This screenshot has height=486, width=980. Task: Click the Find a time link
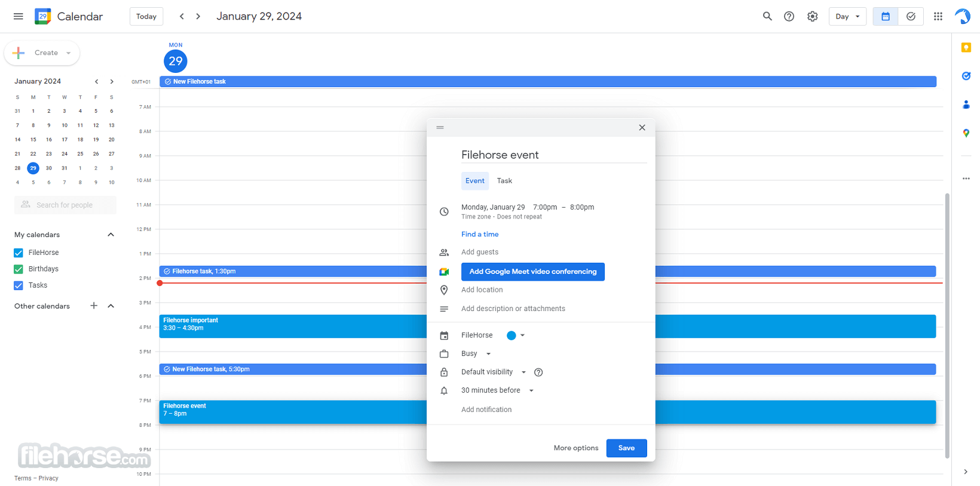coord(480,234)
